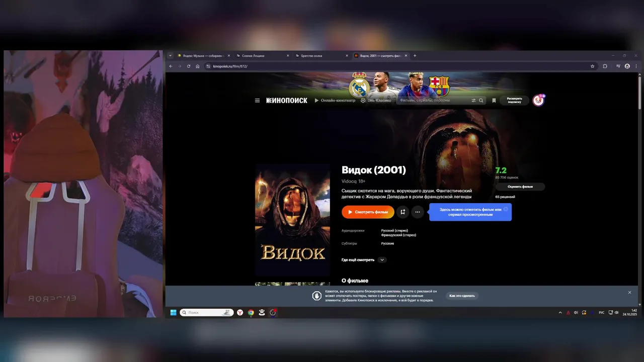Open the Chrome profile icon
The image size is (644, 362).
(x=627, y=66)
